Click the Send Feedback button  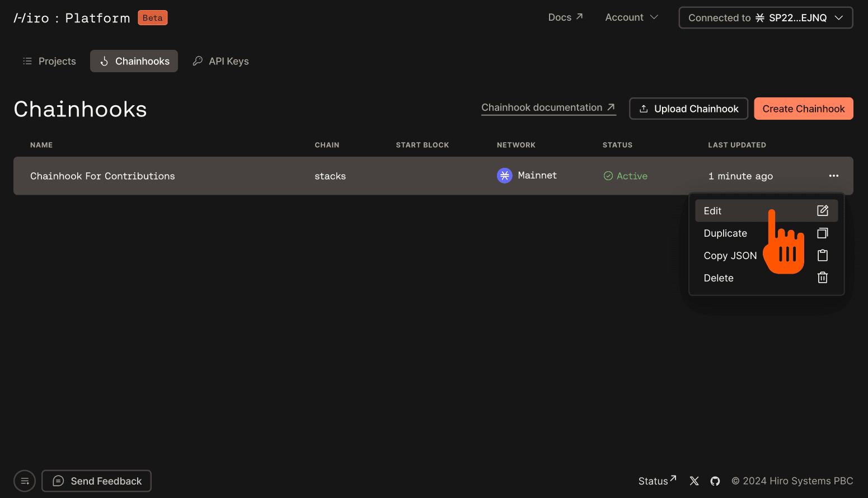pyautogui.click(x=96, y=481)
